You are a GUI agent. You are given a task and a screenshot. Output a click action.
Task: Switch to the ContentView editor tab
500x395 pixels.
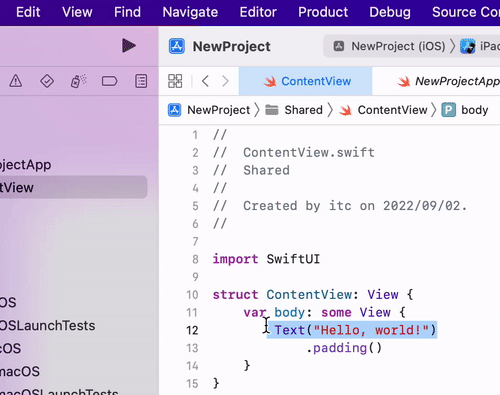point(305,81)
